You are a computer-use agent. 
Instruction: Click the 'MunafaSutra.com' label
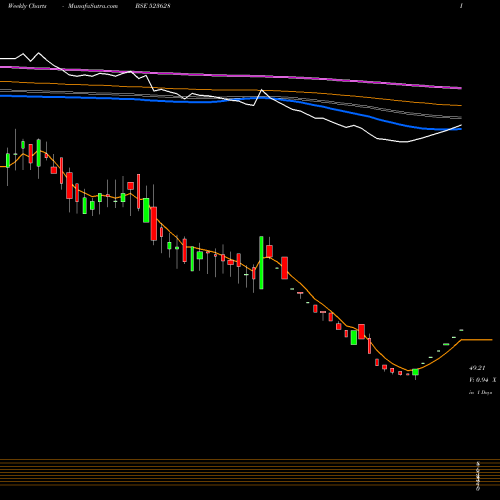click(93, 6)
